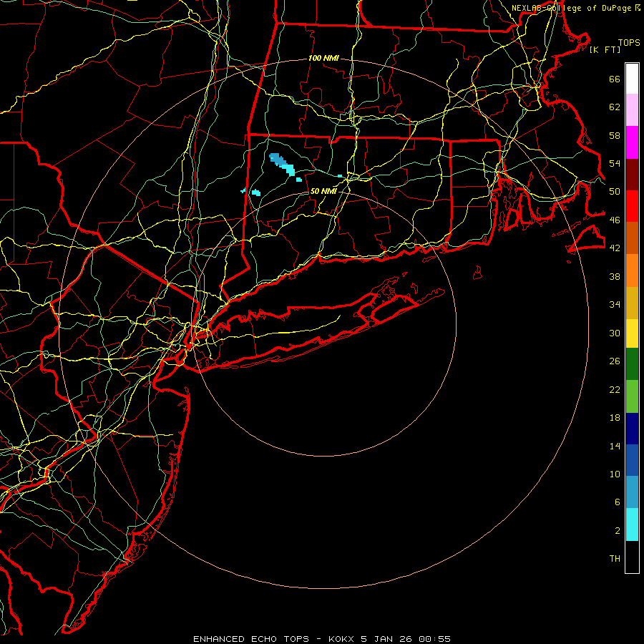This screenshot has height=644, width=644.
Task: Click the "TOPS" legend title
Action: pos(629,43)
